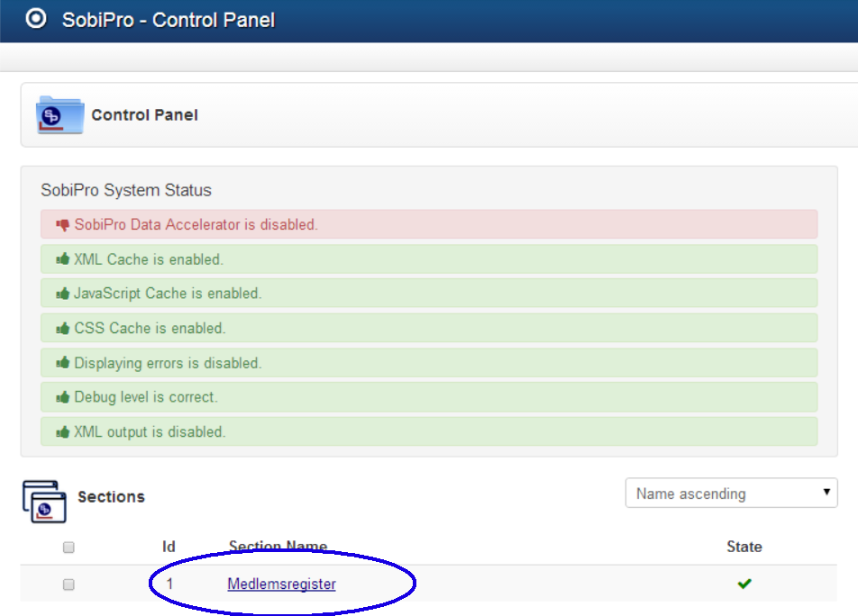The height and width of the screenshot is (616, 858).
Task: Click the Id column header
Action: pos(169,547)
